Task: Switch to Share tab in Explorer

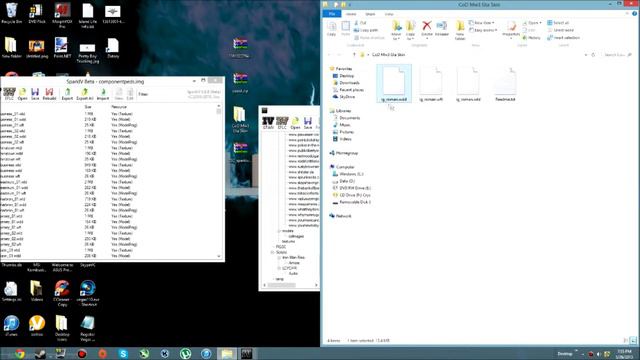Action: point(370,14)
